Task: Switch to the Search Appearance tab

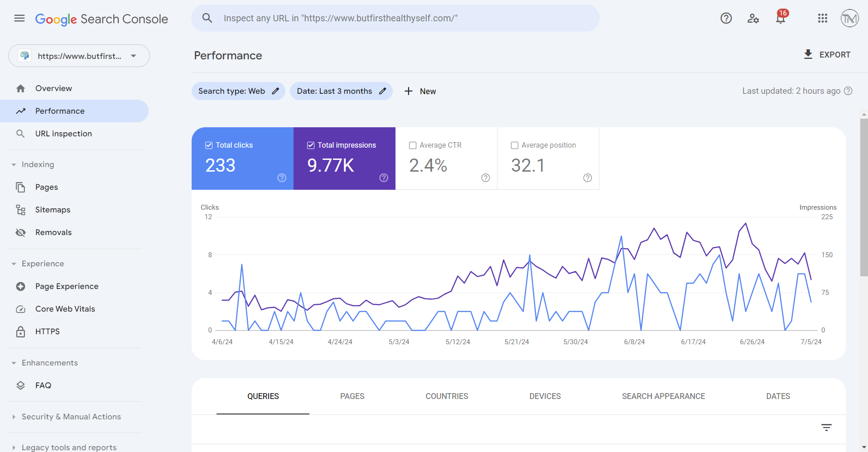Action: tap(663, 396)
